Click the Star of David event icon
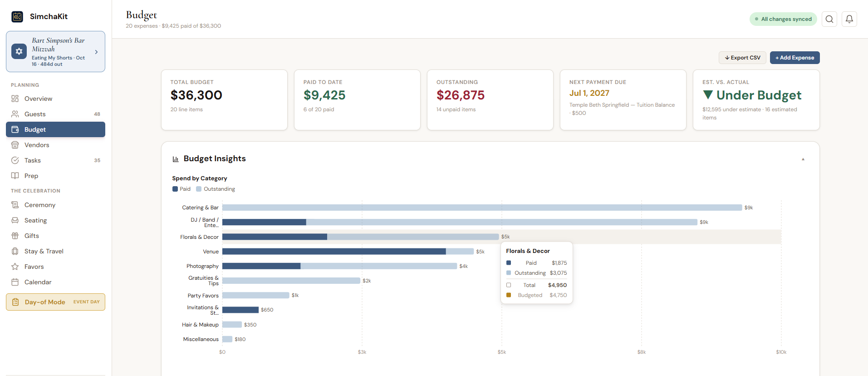The height and width of the screenshot is (376, 868). point(19,52)
